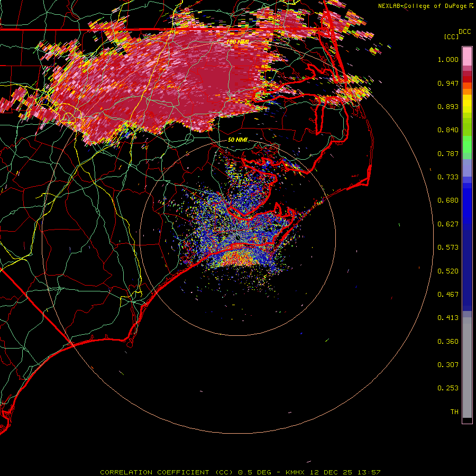Click the 0.520 scale label
Image resolution: width=476 pixels, height=476 pixels.
pos(448,271)
